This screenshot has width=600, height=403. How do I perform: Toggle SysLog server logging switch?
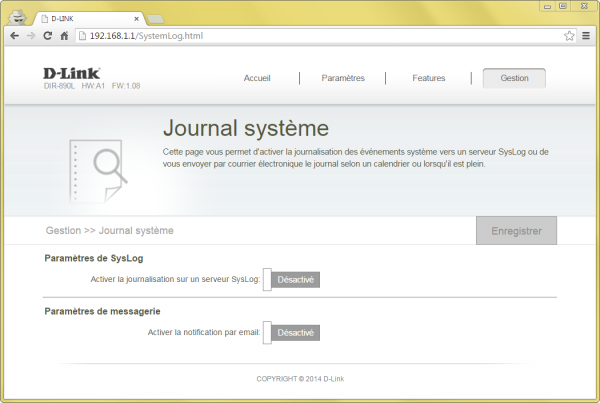[291, 279]
